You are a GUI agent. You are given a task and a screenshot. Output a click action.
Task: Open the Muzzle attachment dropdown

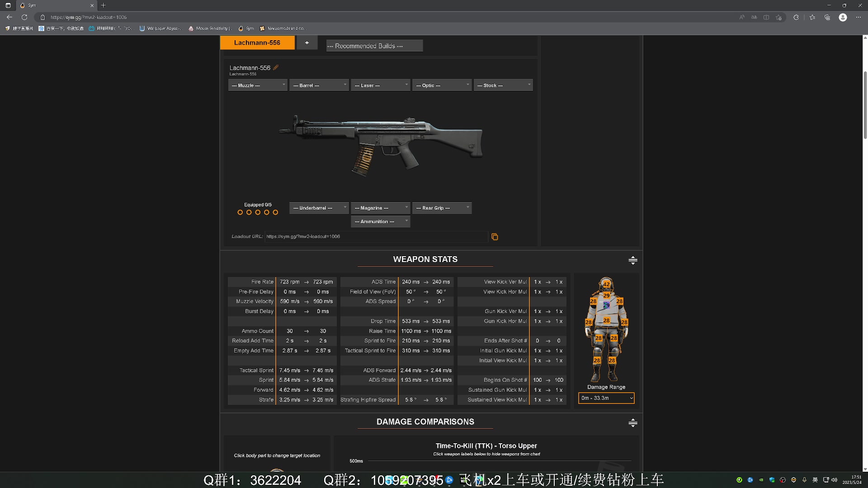258,85
